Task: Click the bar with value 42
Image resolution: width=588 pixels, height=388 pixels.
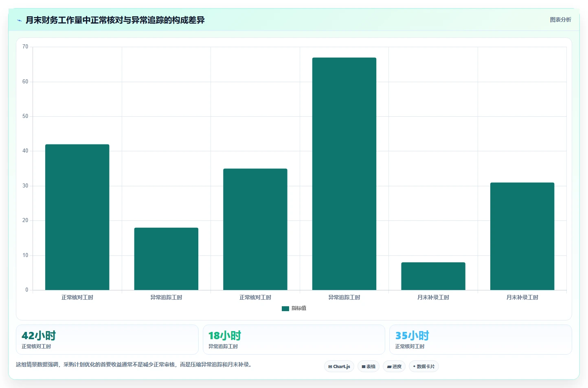Action: pyautogui.click(x=77, y=217)
